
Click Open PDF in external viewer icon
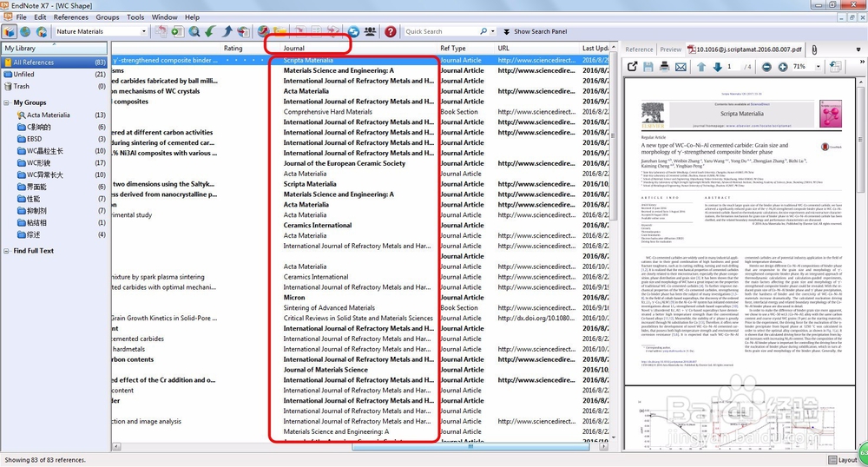pos(632,67)
